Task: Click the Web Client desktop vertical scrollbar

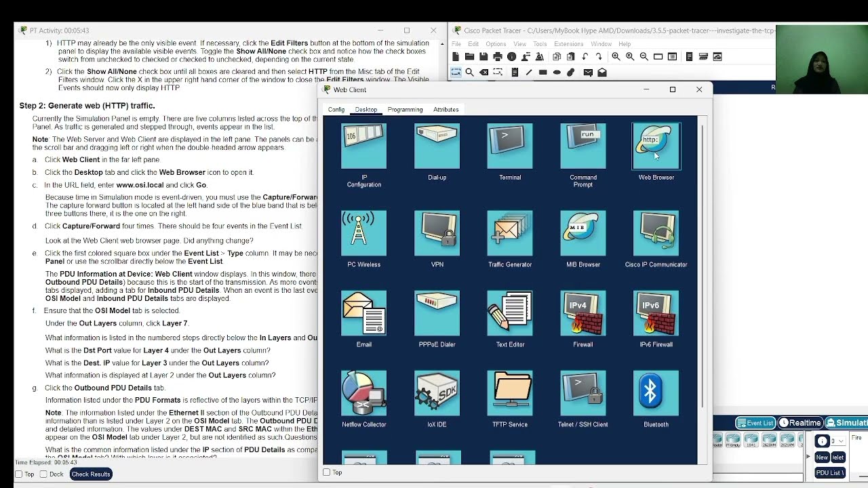Action: (x=702, y=266)
